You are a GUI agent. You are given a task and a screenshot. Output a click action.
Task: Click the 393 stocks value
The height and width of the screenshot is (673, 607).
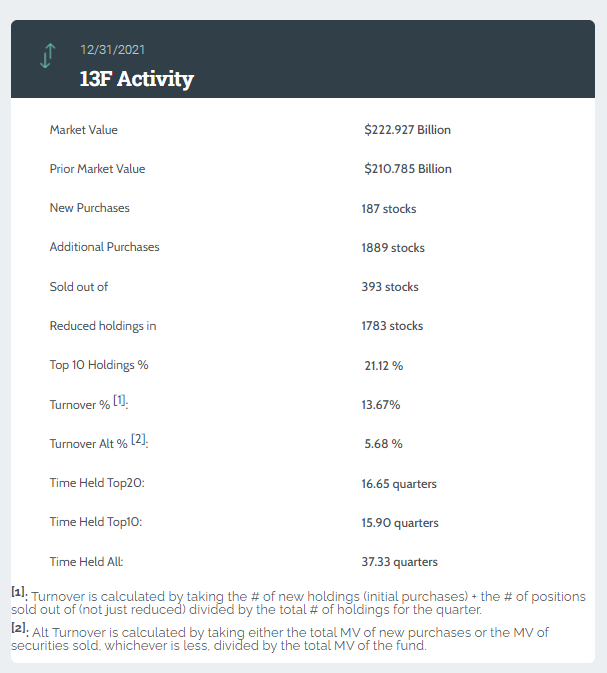(x=390, y=287)
